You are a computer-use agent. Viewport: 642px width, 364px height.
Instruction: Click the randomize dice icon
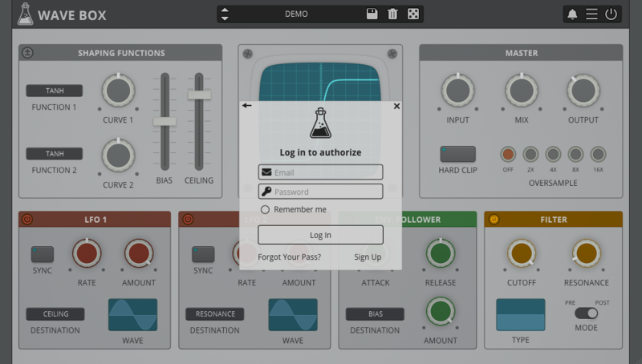pos(412,14)
